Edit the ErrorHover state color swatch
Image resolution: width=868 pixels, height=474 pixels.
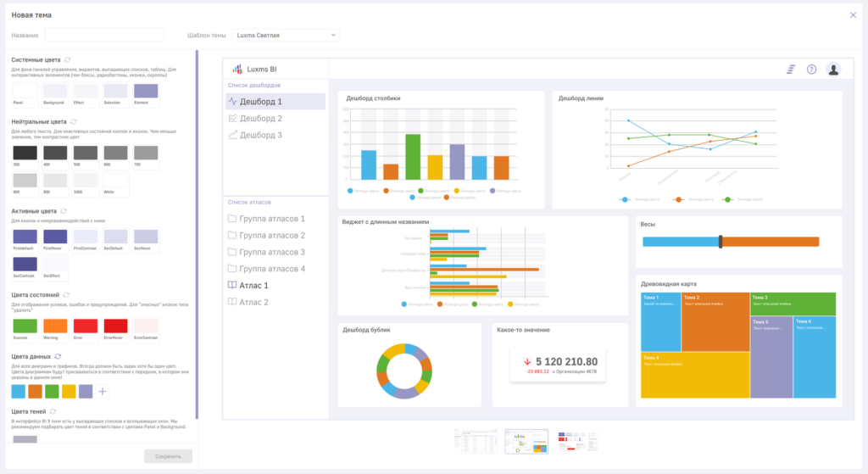[x=115, y=326]
